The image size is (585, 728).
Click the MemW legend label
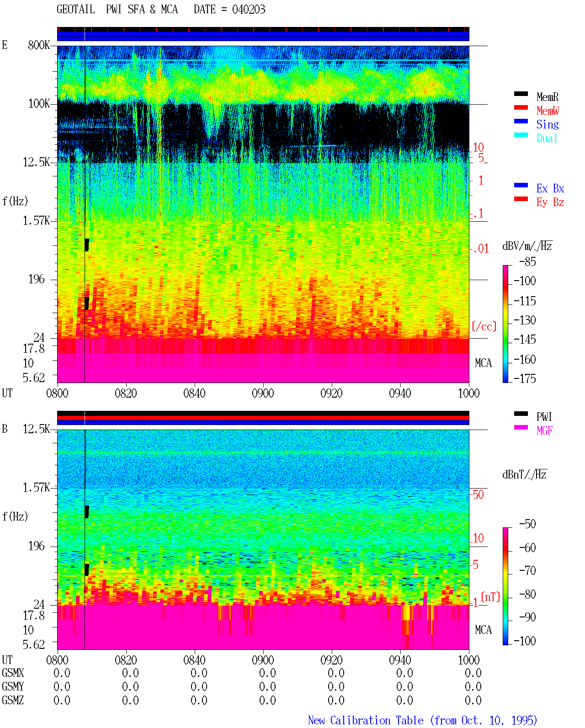(x=548, y=111)
